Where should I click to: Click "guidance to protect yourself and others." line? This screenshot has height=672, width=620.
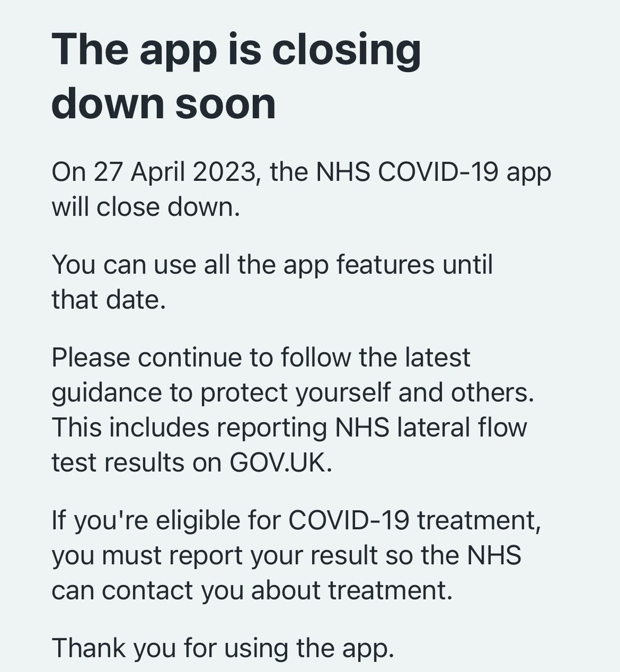[293, 394]
